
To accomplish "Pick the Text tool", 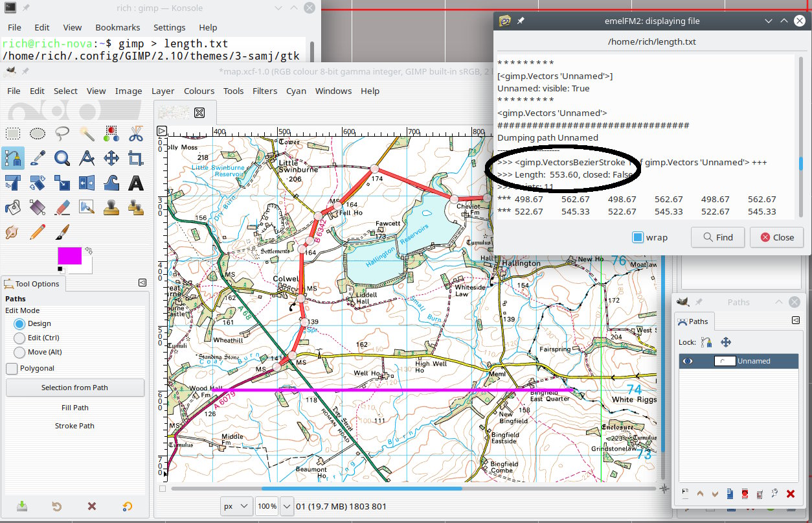I will (136, 183).
